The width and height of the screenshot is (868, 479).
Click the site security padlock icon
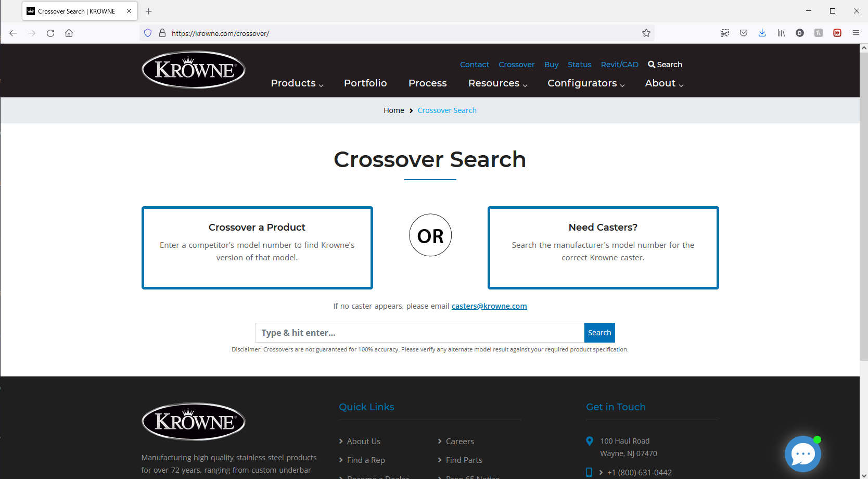pyautogui.click(x=162, y=33)
